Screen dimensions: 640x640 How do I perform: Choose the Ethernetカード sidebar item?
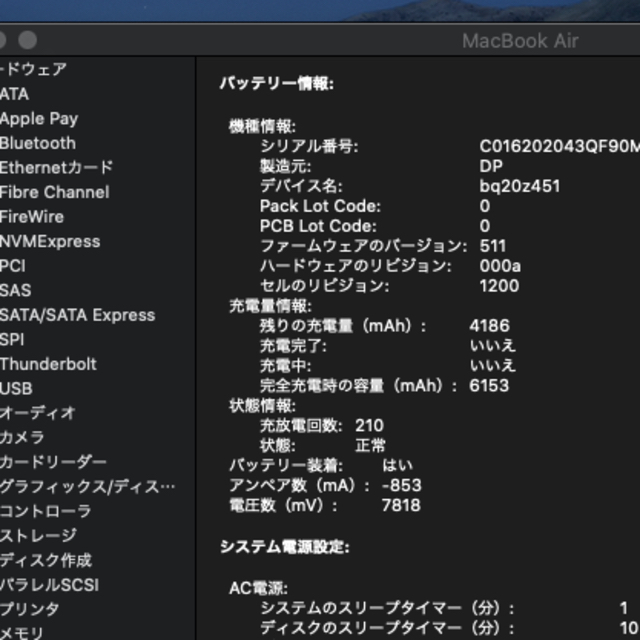click(56, 167)
